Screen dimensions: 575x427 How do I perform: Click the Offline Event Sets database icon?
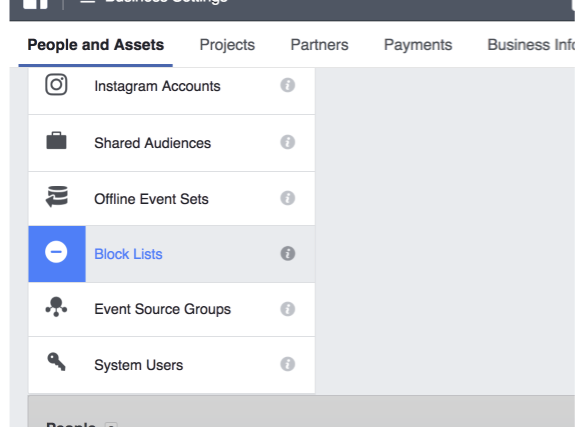tap(56, 197)
